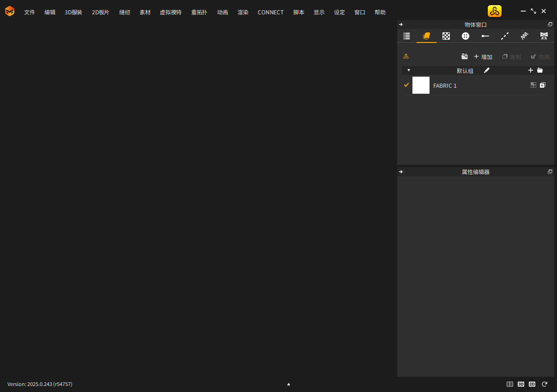This screenshot has width=557, height=392.
Task: Open the scene list tab icon
Action: pos(406,36)
